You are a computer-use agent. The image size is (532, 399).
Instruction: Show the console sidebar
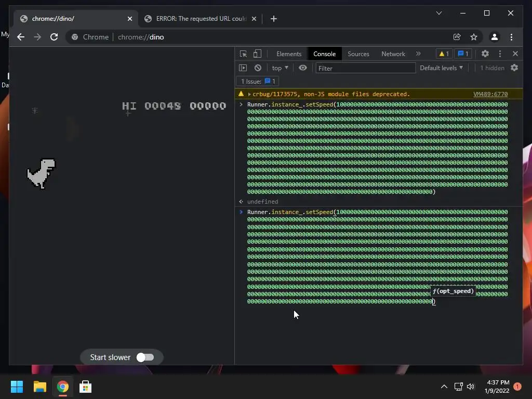pos(243,68)
